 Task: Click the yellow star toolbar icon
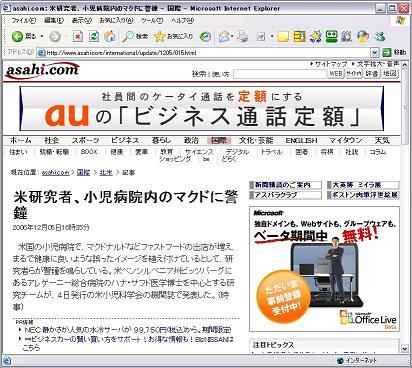tap(315, 36)
